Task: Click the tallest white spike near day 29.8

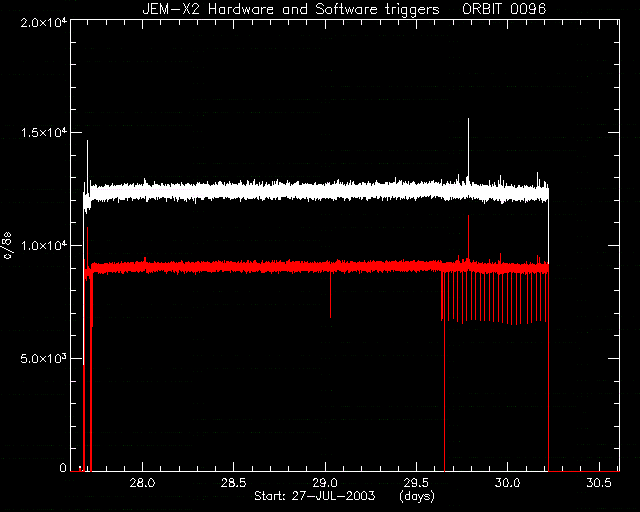Action: point(468,149)
